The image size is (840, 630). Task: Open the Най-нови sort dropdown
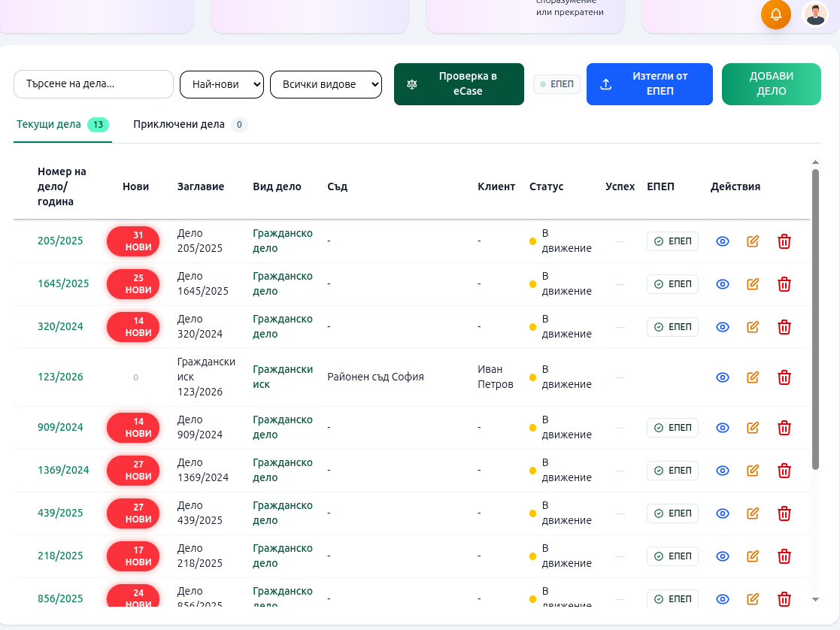tap(222, 85)
